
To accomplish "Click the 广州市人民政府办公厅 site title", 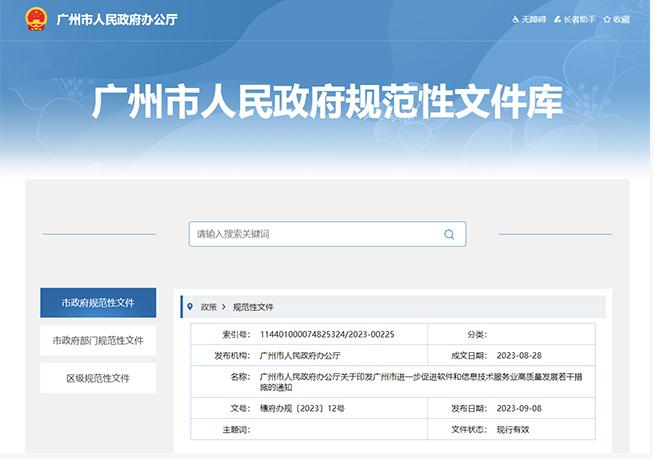I will point(117,19).
